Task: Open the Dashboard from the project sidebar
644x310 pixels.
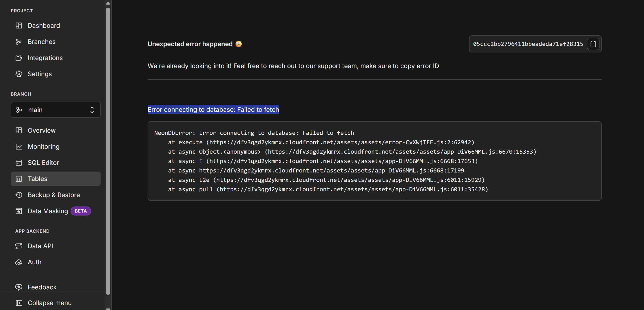Action: click(44, 26)
